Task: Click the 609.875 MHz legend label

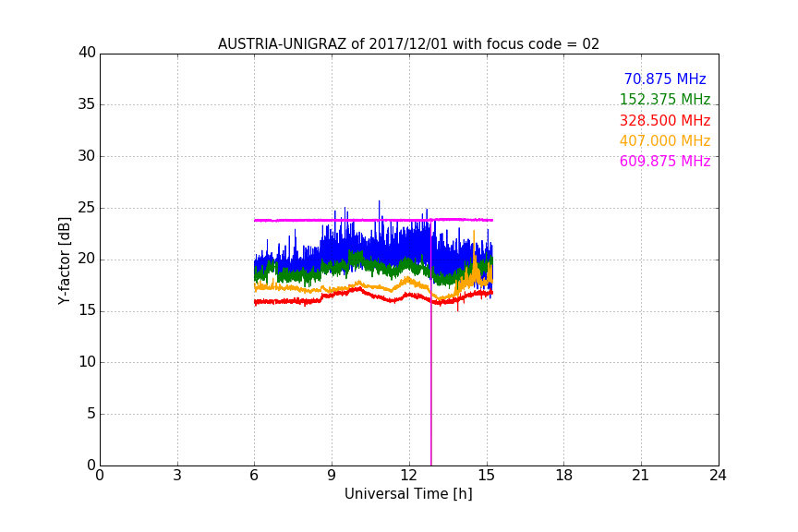Action: coord(665,162)
